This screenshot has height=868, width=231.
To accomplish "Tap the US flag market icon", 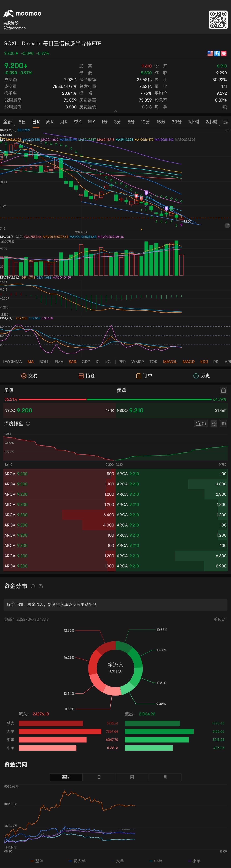I will (x=210, y=53).
